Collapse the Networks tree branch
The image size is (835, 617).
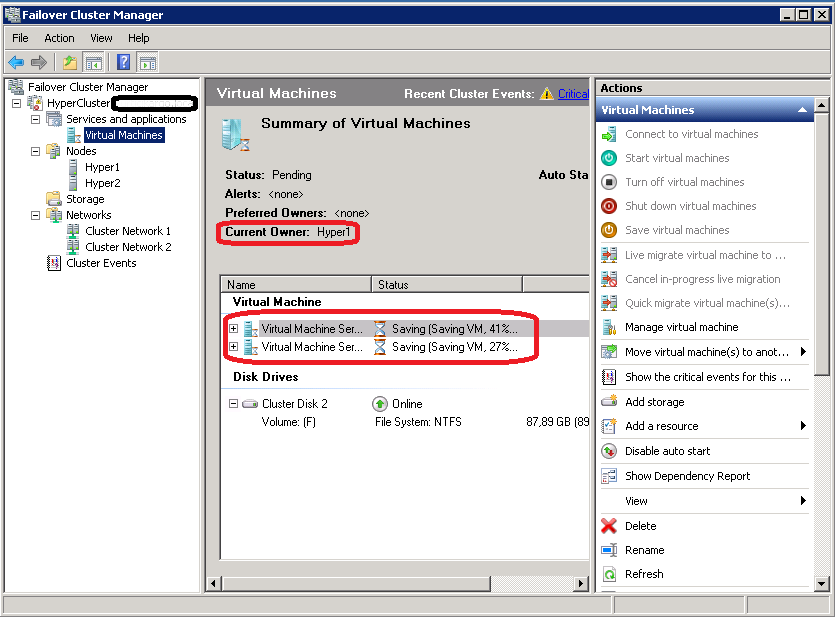35,215
